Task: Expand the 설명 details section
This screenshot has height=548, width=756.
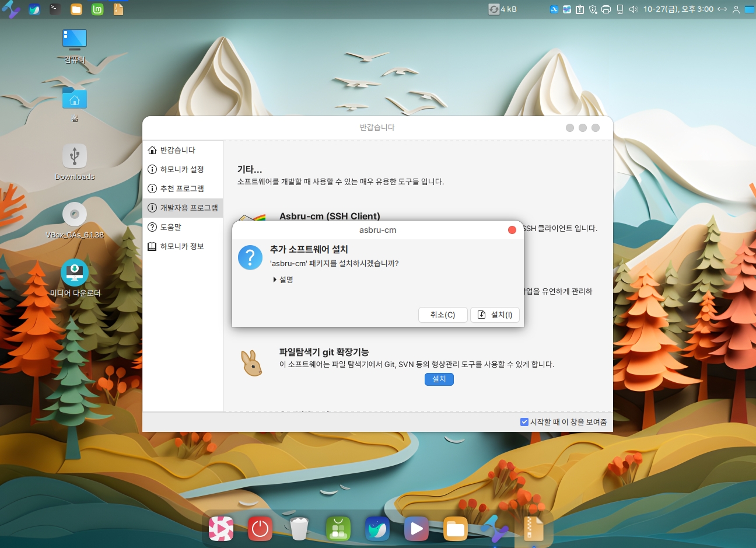Action: coord(283,280)
